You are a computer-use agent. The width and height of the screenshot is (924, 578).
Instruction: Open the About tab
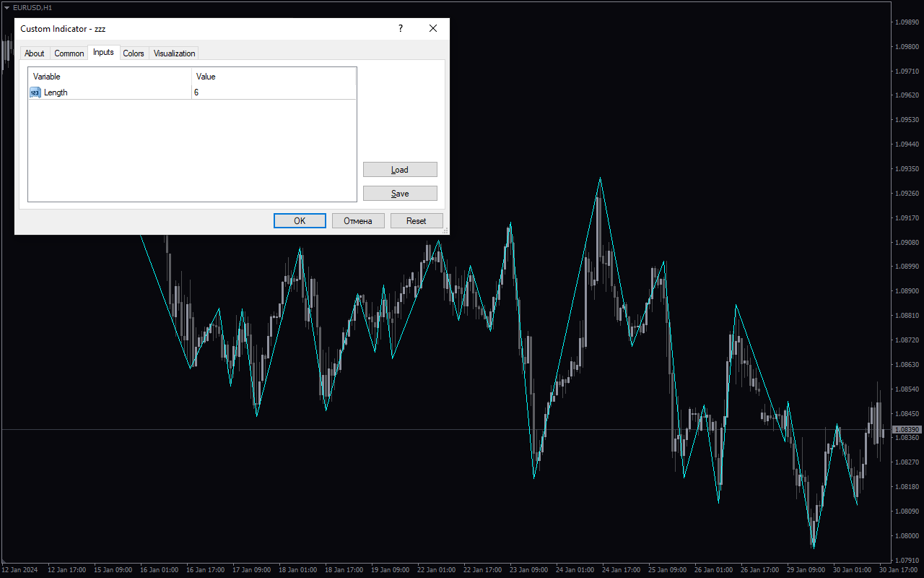[x=34, y=53]
